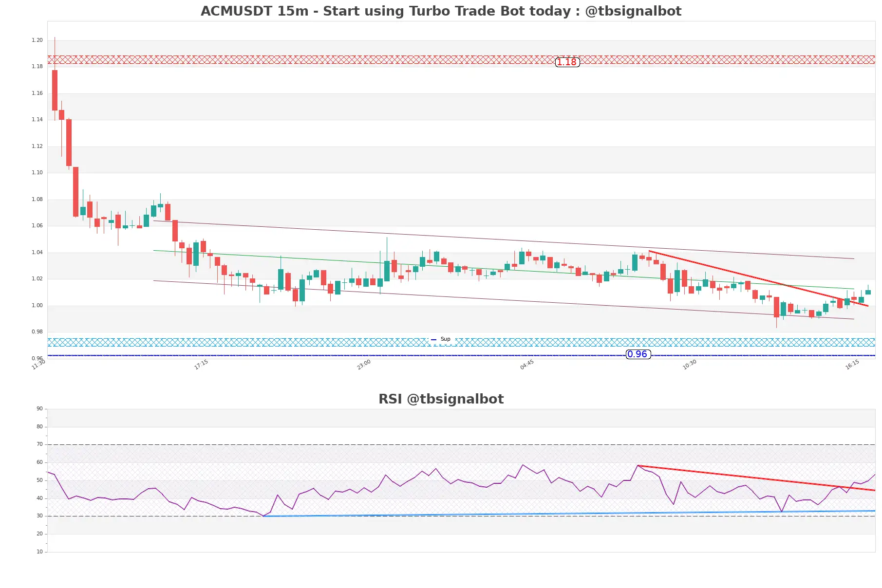Click the 0.98 price axis label
This screenshot has height=588, width=882.
pos(37,332)
